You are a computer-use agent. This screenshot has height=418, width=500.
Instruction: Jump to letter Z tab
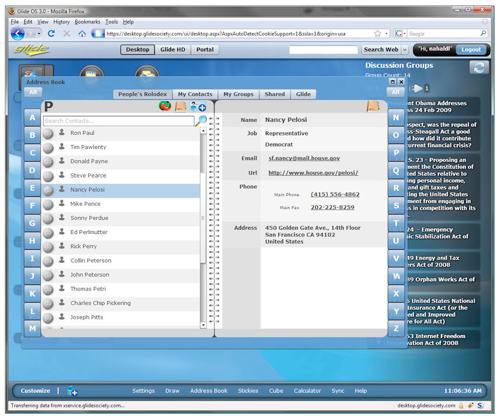(396, 329)
